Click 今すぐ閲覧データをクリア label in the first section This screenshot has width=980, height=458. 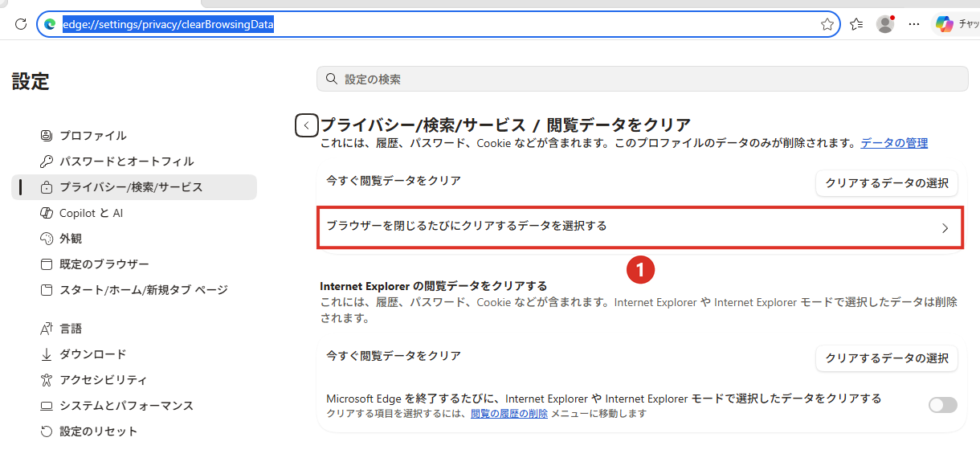click(394, 181)
